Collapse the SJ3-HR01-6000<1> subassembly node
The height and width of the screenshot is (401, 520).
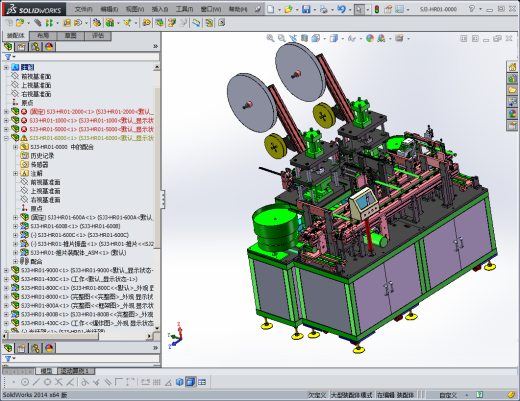click(x=6, y=138)
